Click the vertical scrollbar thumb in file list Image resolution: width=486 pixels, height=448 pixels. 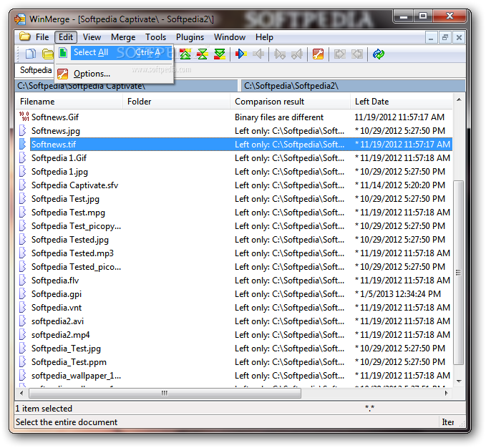(458, 273)
